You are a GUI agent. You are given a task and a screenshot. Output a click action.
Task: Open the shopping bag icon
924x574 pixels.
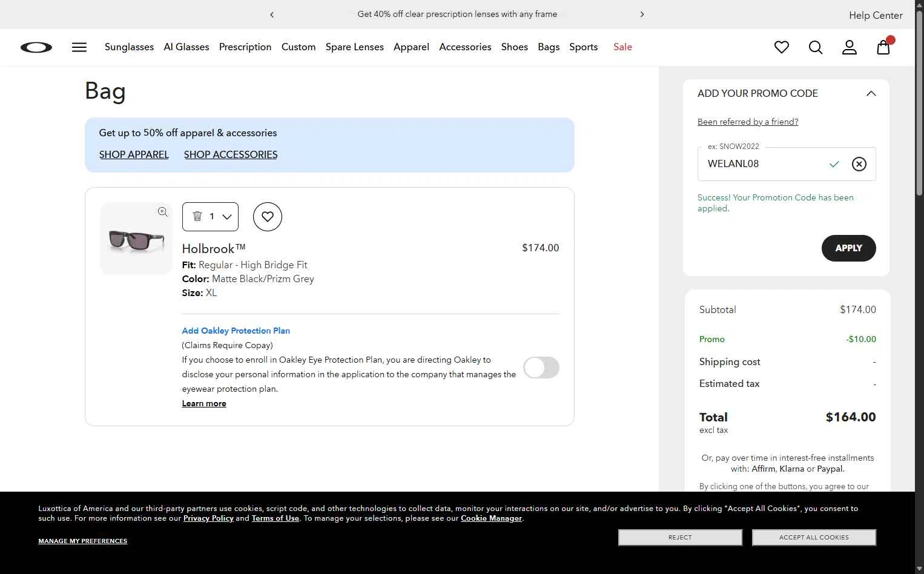coord(883,47)
